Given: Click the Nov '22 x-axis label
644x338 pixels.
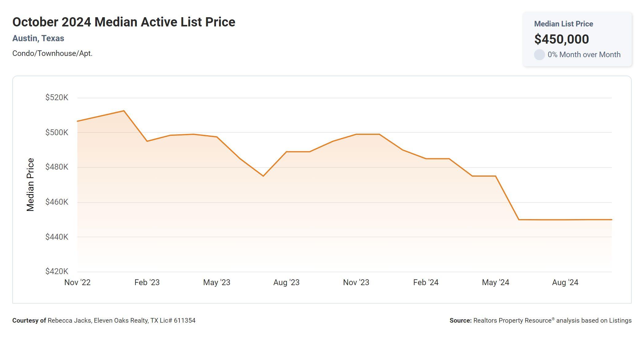Looking at the screenshot, I should pos(77,282).
